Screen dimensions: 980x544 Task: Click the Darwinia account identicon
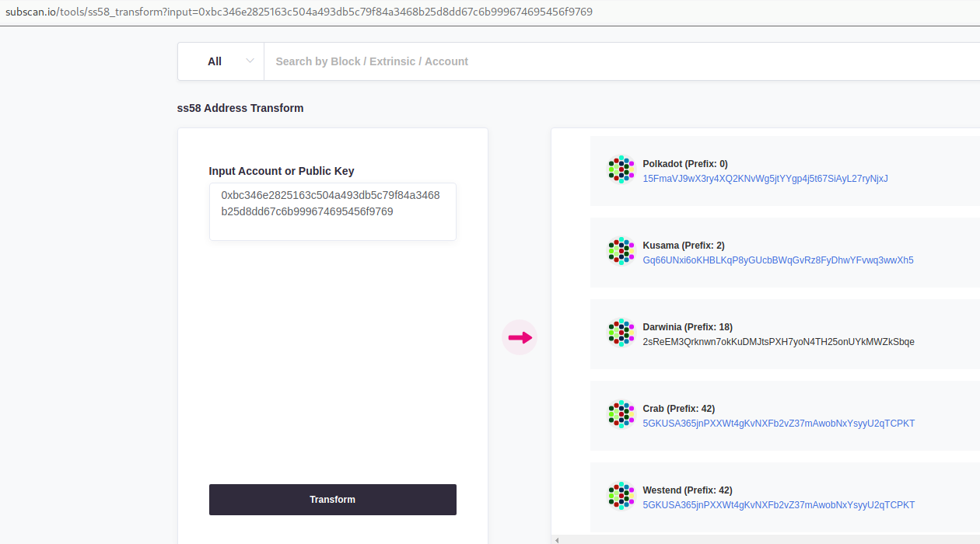(x=621, y=332)
